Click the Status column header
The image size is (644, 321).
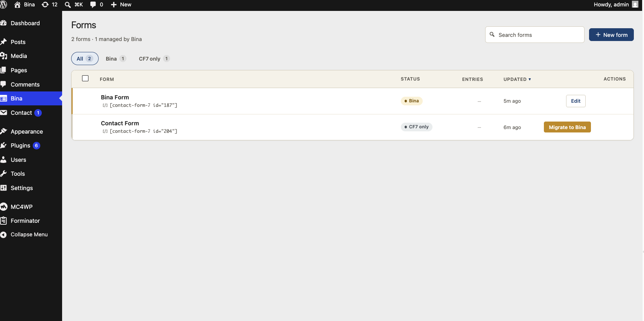(410, 79)
